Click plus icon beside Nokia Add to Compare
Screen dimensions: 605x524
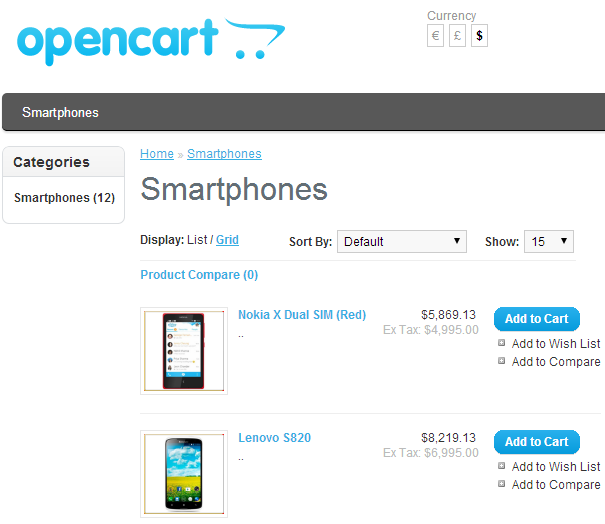pyautogui.click(x=501, y=361)
